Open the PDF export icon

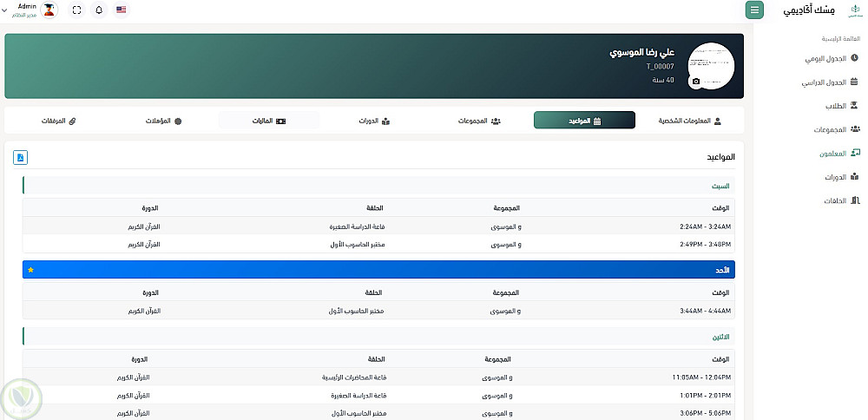coord(21,158)
